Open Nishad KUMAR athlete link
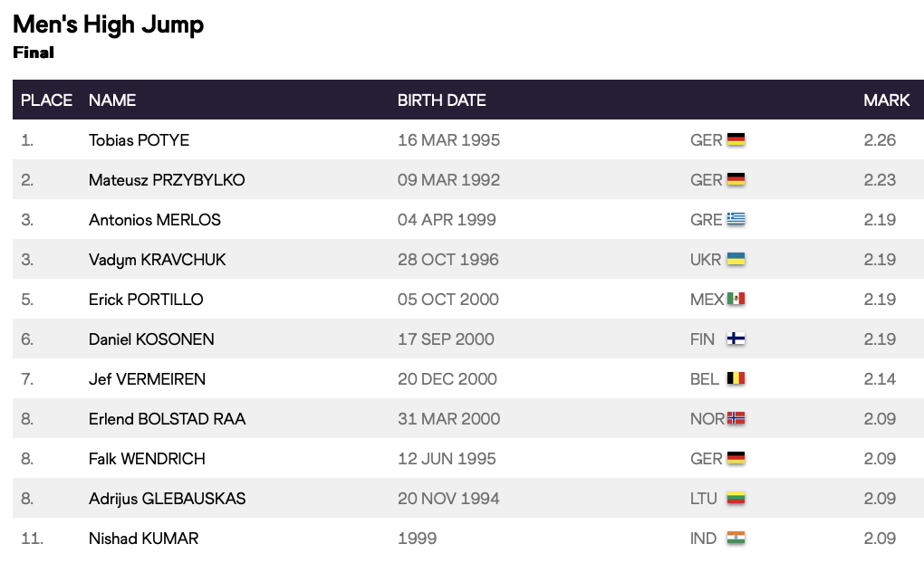 (143, 539)
